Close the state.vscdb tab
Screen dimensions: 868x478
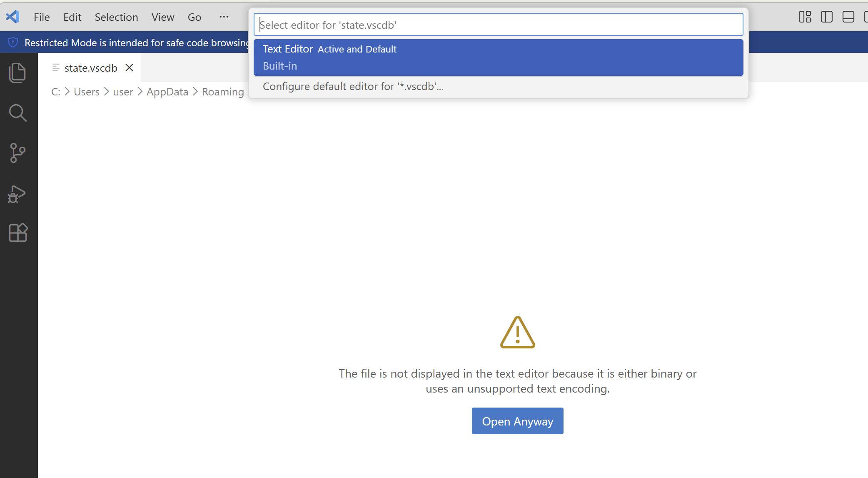click(x=129, y=68)
